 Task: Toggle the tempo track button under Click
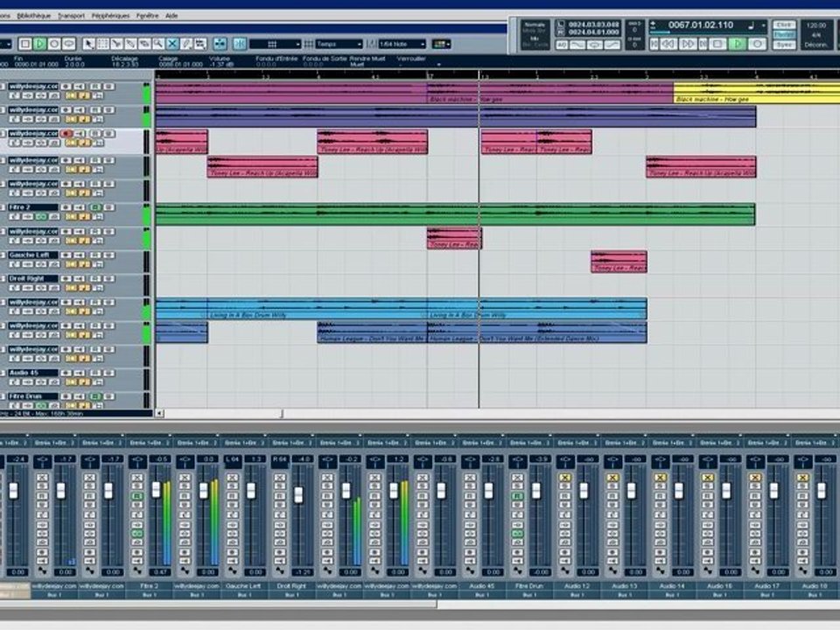tap(784, 35)
